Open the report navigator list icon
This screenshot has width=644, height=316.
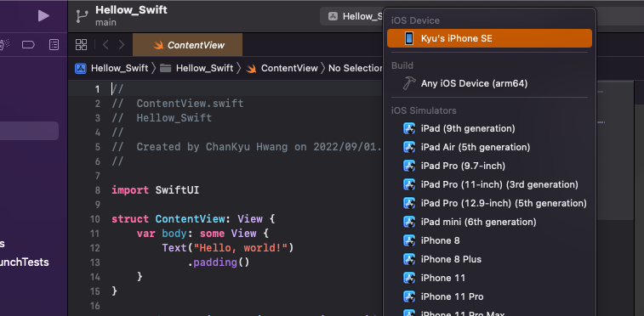(54, 45)
